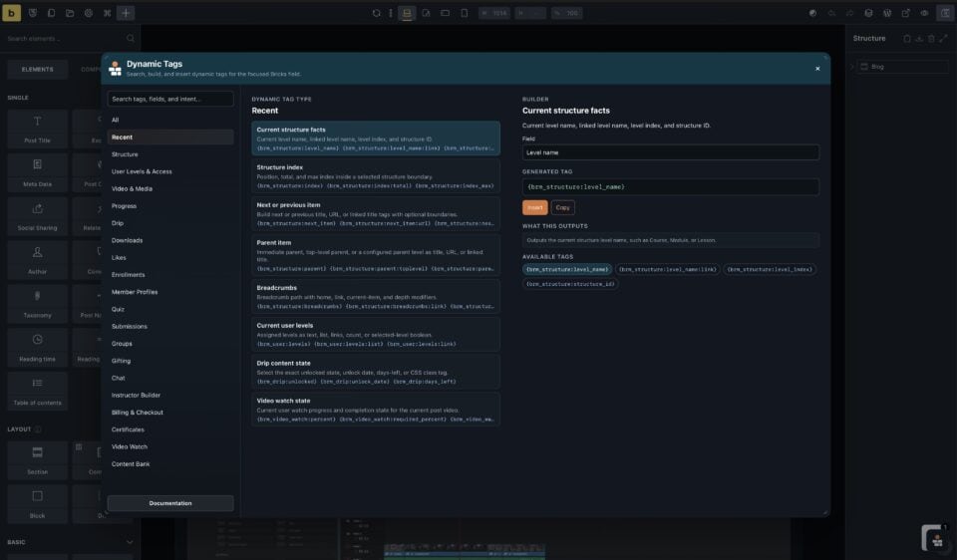Click the plus add-element button

[126, 13]
